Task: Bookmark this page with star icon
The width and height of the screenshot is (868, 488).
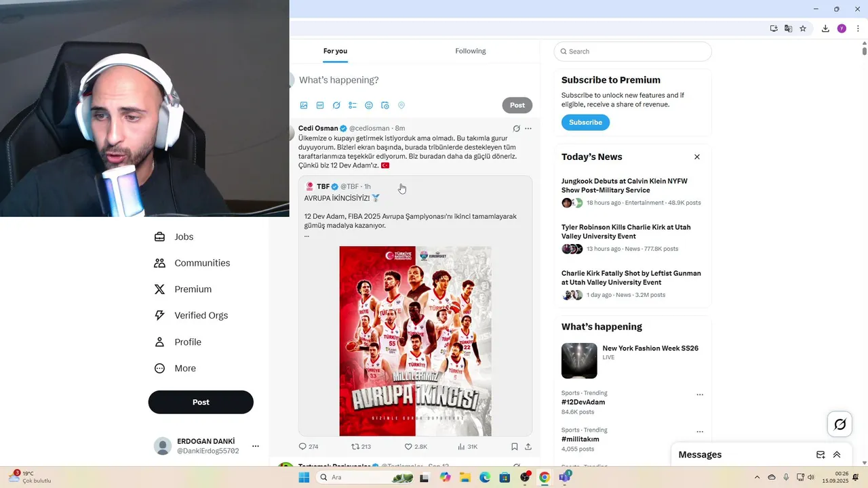Action: [x=803, y=28]
